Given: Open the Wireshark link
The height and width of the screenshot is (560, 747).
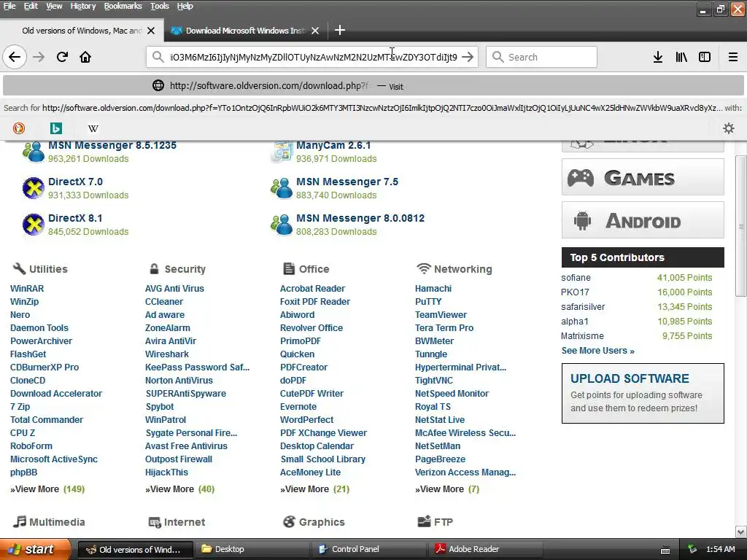Looking at the screenshot, I should click(167, 354).
